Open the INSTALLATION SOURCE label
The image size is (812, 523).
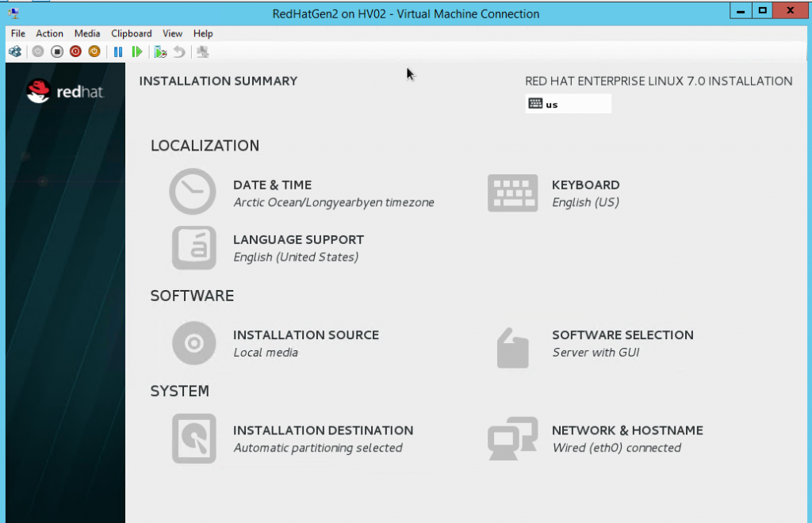click(306, 335)
